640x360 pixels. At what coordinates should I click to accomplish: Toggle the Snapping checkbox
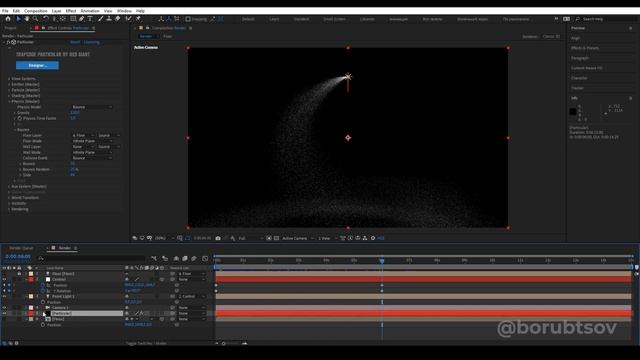[188, 19]
